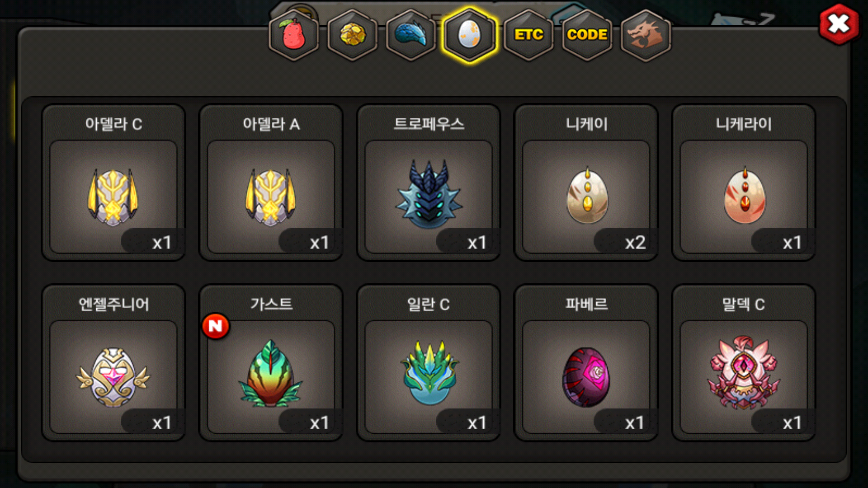Select the egg inventory tab

coord(470,35)
